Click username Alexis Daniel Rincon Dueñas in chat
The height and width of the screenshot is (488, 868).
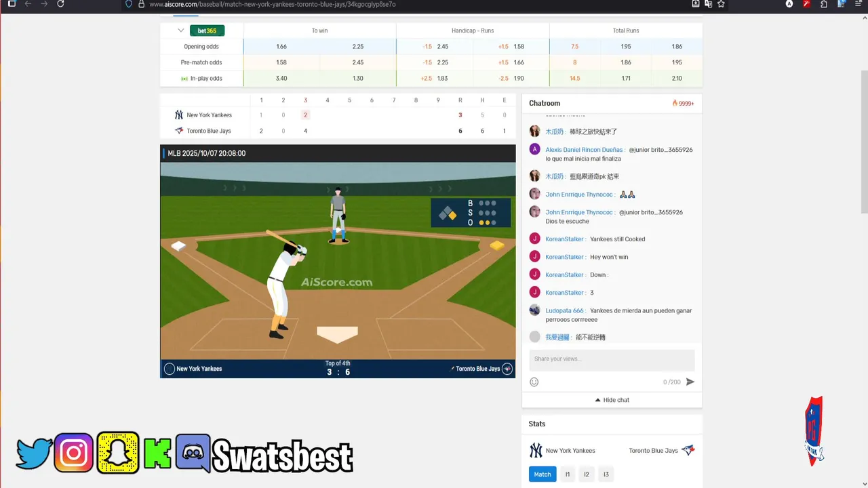coord(585,150)
